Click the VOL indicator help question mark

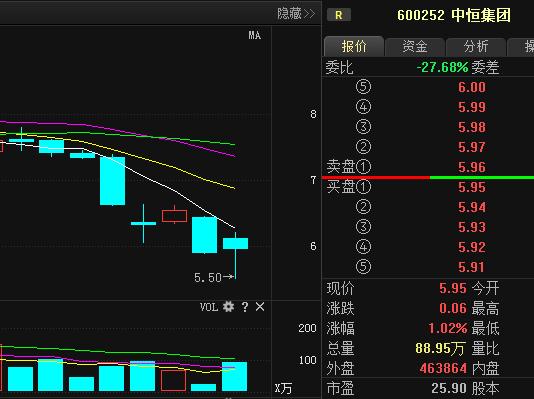(245, 307)
